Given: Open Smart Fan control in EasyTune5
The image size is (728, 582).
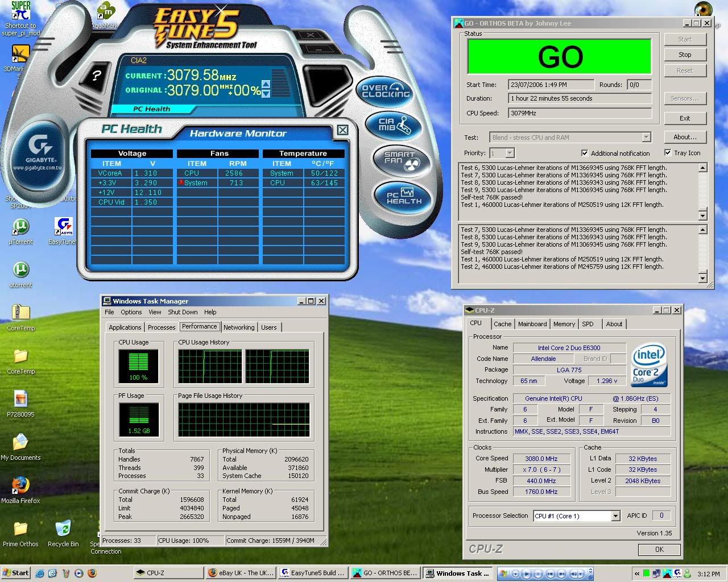Looking at the screenshot, I should tap(403, 160).
